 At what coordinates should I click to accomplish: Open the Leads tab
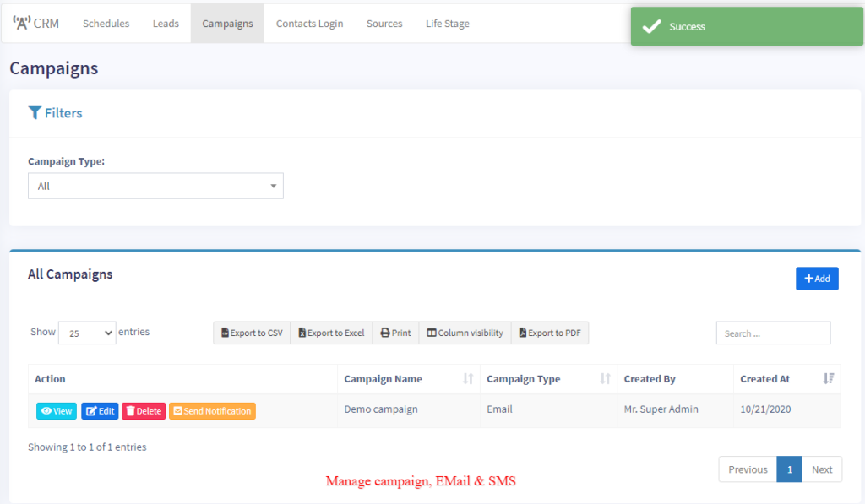pos(166,24)
